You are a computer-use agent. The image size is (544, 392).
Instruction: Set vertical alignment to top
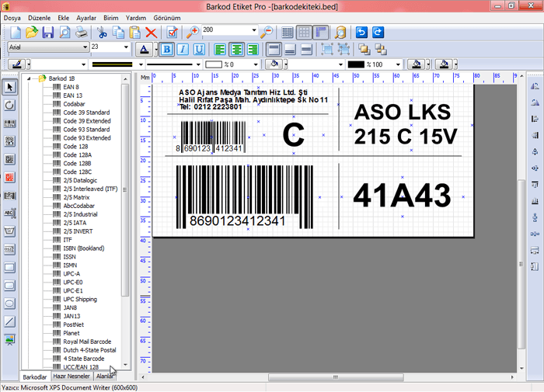pyautogui.click(x=274, y=50)
